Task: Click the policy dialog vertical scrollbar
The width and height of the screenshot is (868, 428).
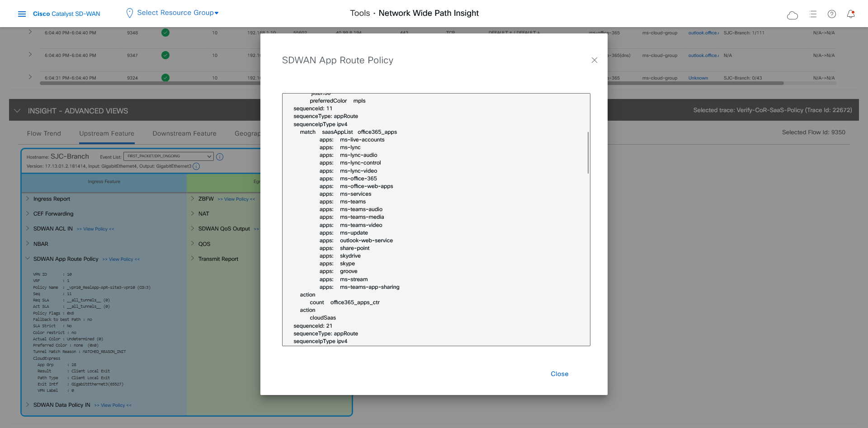Action: pyautogui.click(x=588, y=153)
